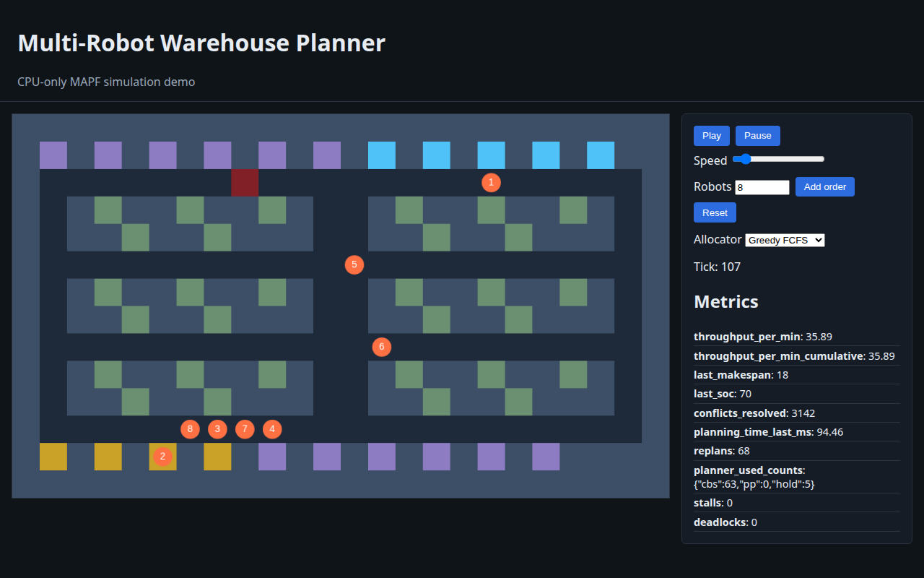
Task: Click the last_makespan: 18 row
Action: (x=797, y=375)
